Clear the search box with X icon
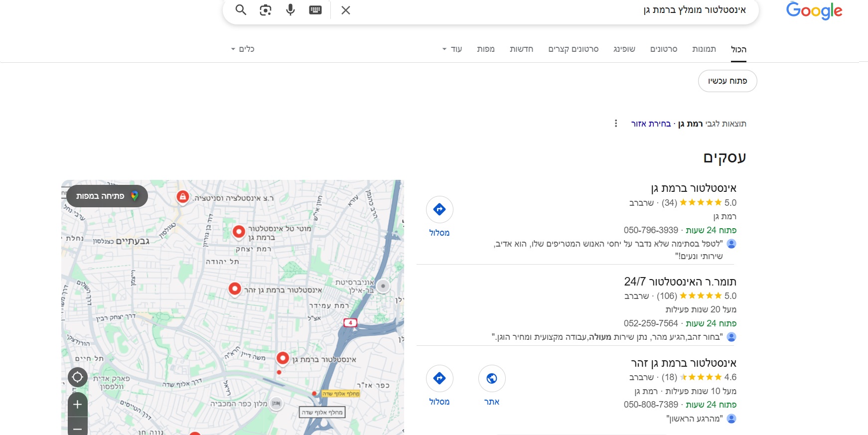 (346, 10)
